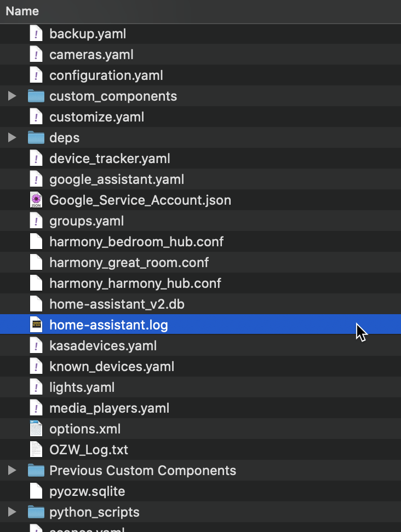This screenshot has height=532, width=401.
Task: Expand the Previous Custom Components folder
Action: (x=12, y=471)
